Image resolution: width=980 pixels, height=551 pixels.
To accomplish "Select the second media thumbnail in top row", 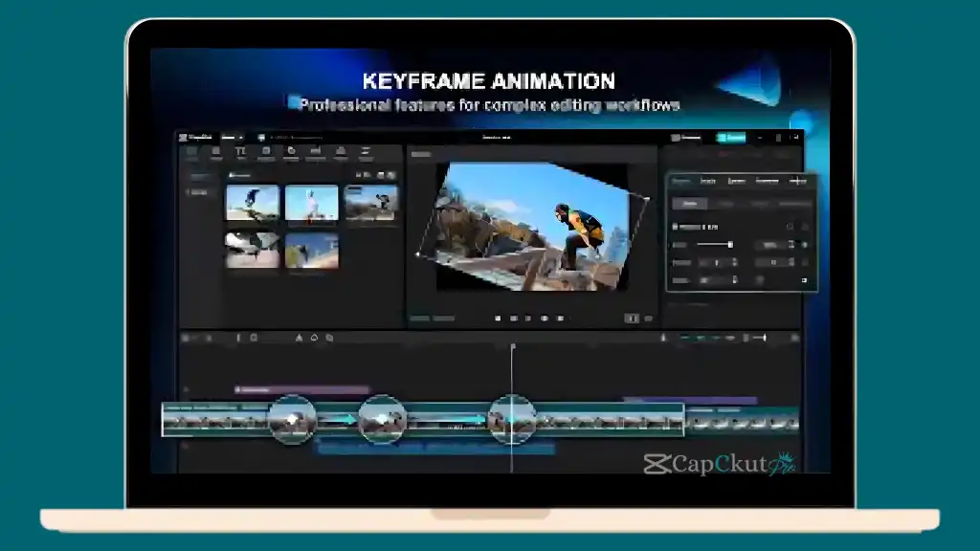I will [x=311, y=203].
